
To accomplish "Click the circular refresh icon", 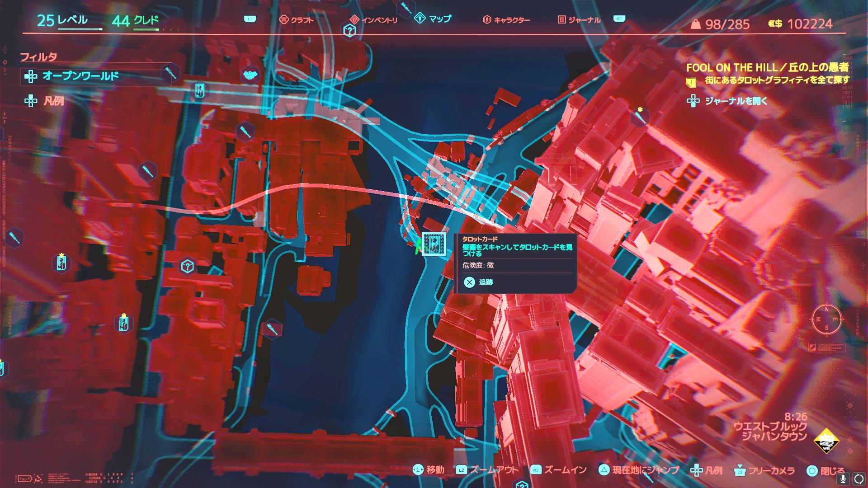I will [858, 479].
